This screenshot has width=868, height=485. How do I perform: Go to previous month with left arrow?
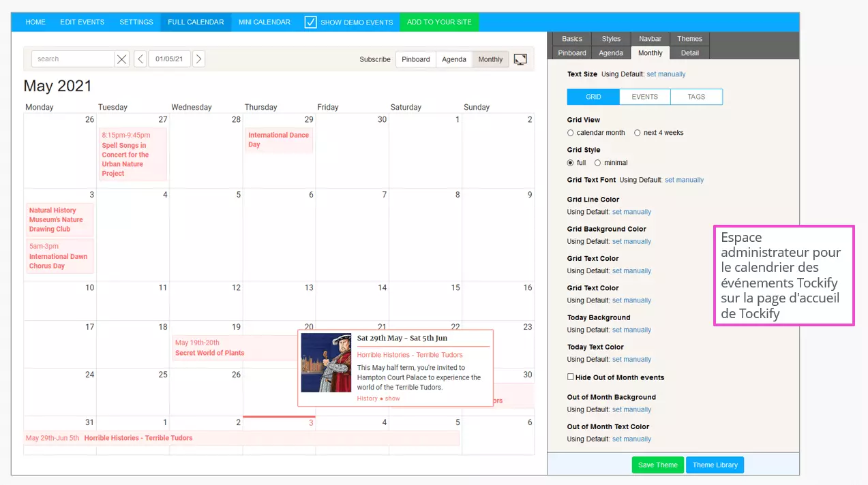pyautogui.click(x=140, y=59)
